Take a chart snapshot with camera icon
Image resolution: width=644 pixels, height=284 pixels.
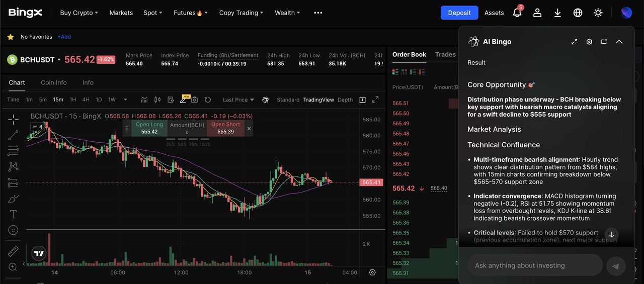pyautogui.click(x=194, y=100)
